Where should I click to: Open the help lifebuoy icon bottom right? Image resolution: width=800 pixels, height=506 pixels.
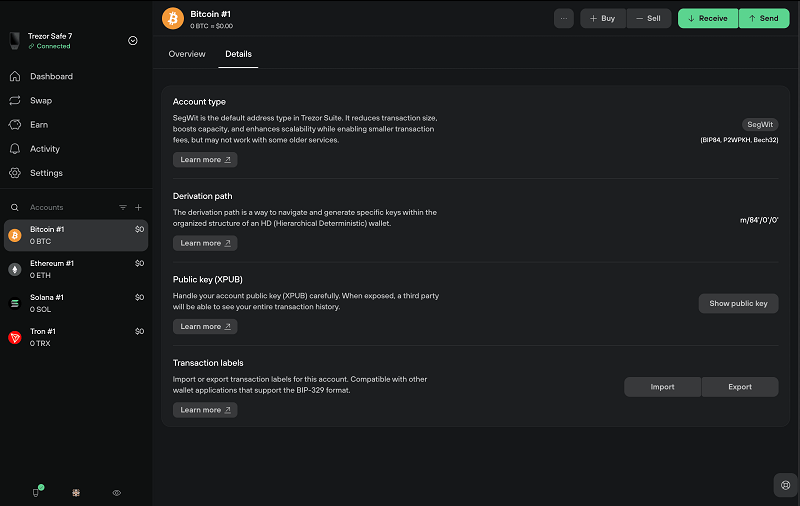(786, 485)
